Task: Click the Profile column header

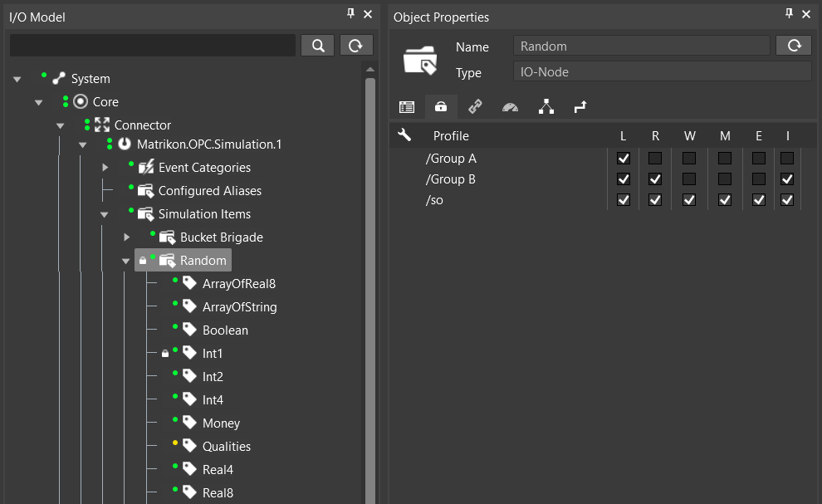Action: [451, 135]
